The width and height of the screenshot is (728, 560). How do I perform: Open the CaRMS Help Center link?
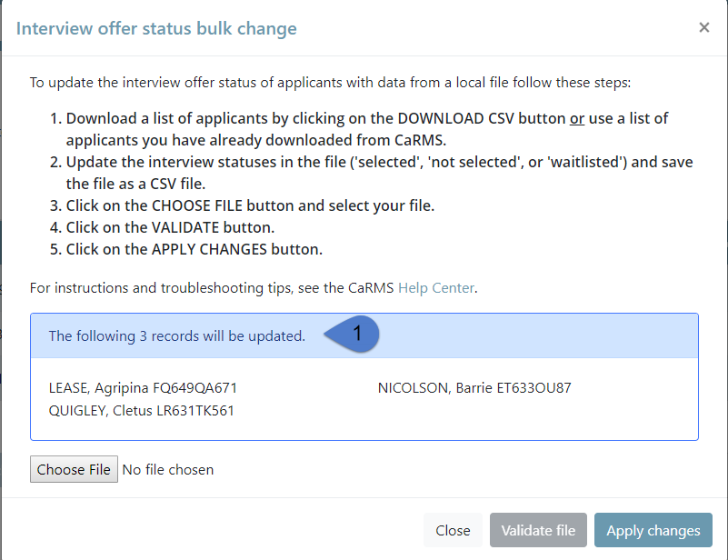tap(436, 288)
